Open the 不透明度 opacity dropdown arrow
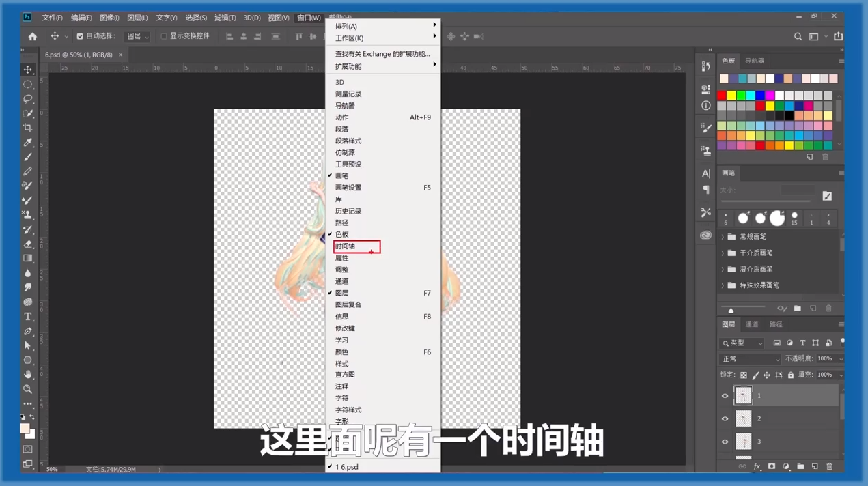This screenshot has width=868, height=486. [841, 359]
